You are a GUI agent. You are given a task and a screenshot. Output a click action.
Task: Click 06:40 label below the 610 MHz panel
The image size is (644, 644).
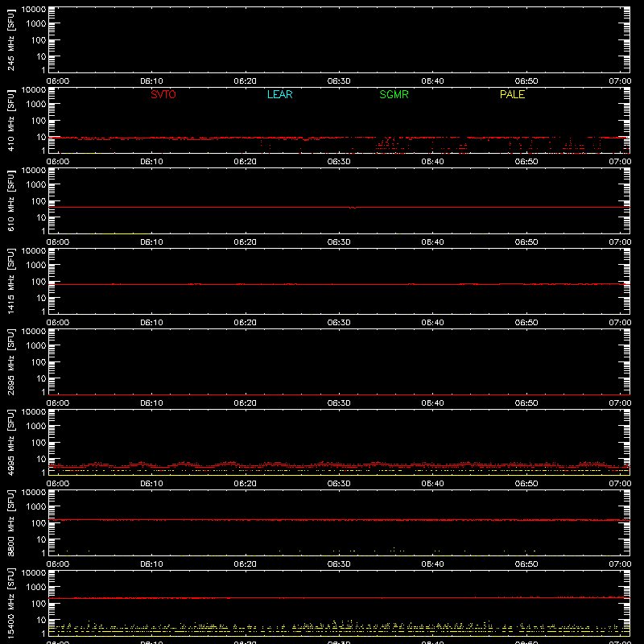(x=432, y=242)
